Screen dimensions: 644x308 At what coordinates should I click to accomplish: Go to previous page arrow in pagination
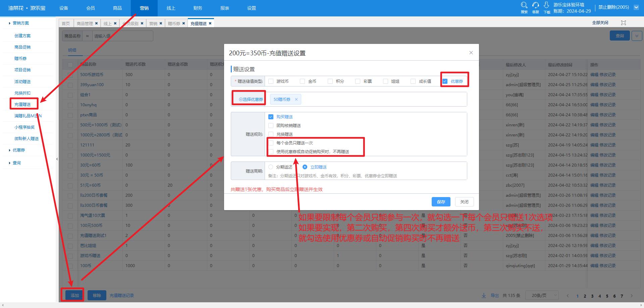tap(568, 296)
